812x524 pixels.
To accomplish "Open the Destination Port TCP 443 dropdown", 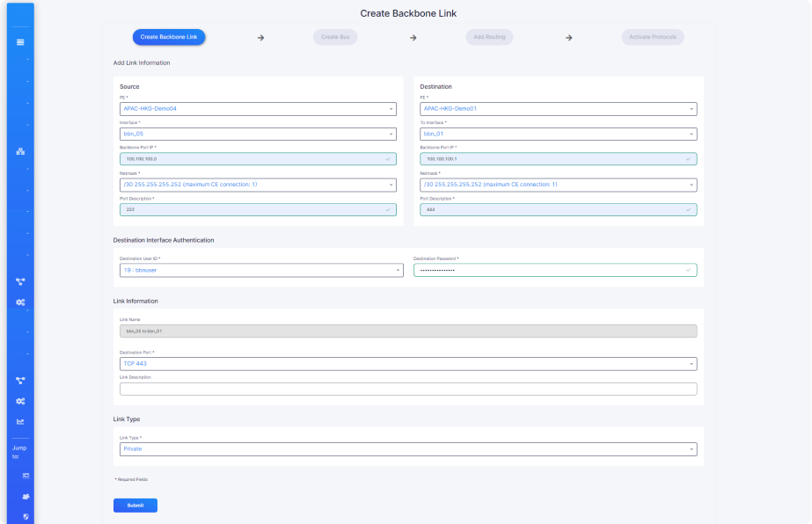I will [407, 364].
